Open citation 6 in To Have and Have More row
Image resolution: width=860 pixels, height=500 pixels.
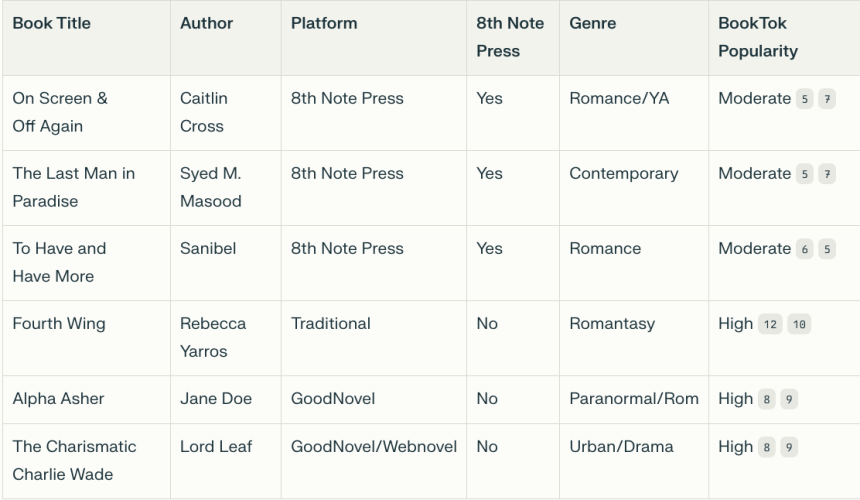[805, 249]
